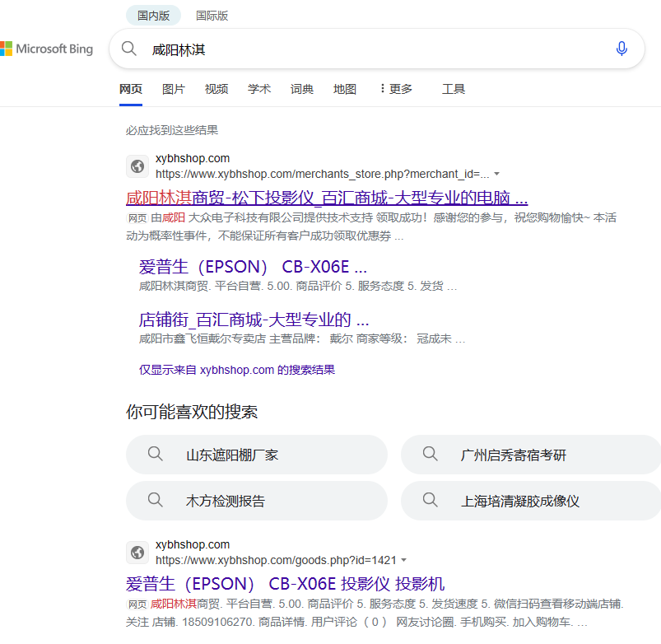Click the Microsoft Bing logo
661x644 pixels.
click(x=47, y=49)
